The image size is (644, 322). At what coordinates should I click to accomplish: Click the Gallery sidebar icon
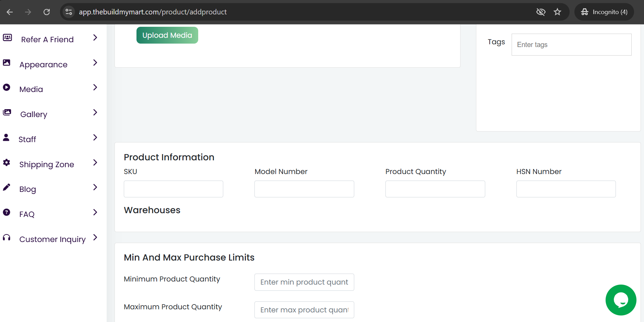coord(7,112)
